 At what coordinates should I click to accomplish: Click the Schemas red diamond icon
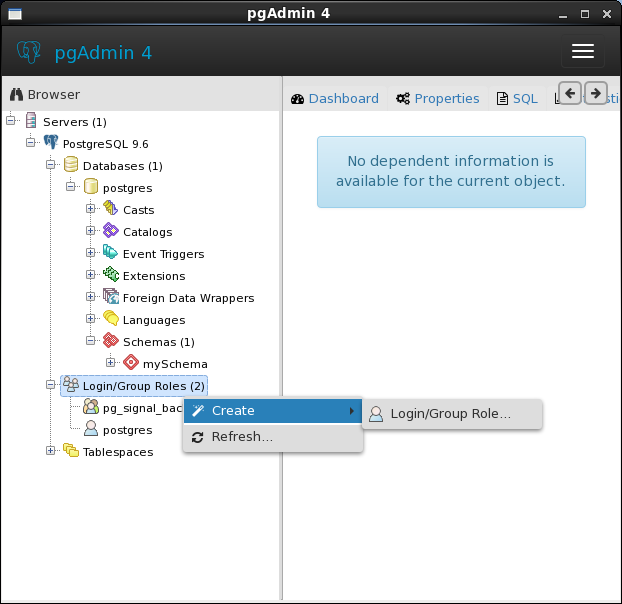click(x=111, y=340)
